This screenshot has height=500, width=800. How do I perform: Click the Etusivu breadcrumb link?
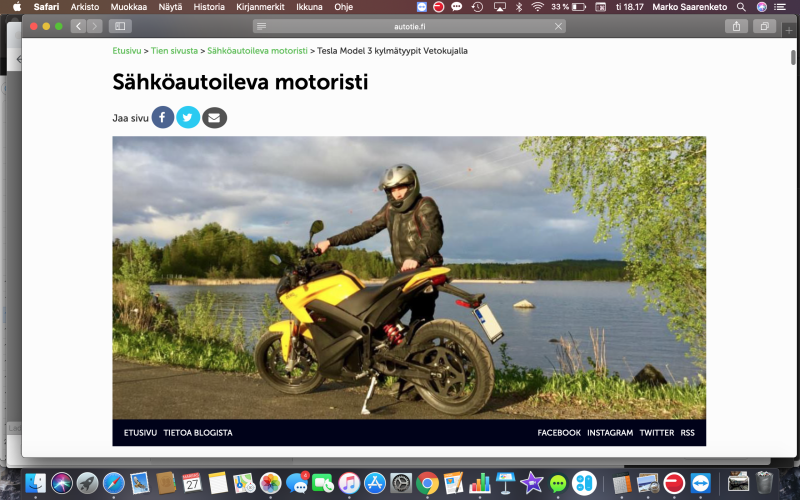coord(126,50)
